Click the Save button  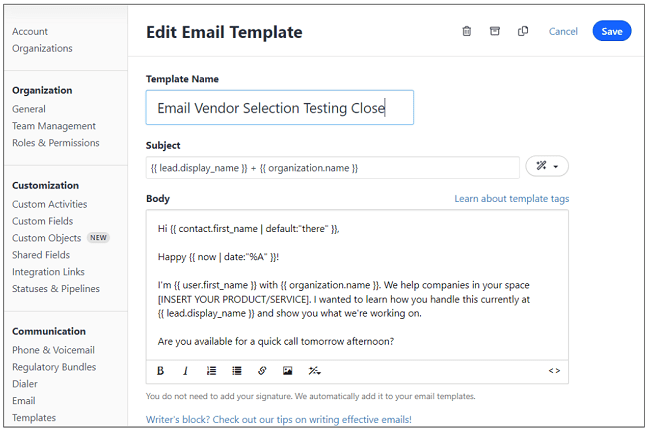click(611, 31)
